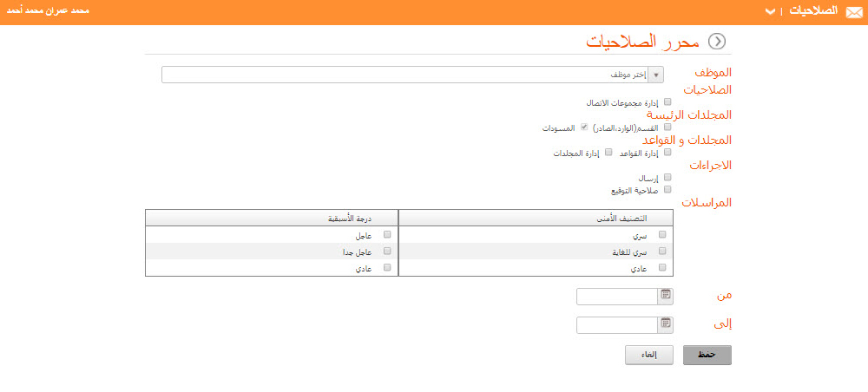This screenshot has width=868, height=392.
Task: Open the calendar picker for إلى date
Action: tap(666, 324)
